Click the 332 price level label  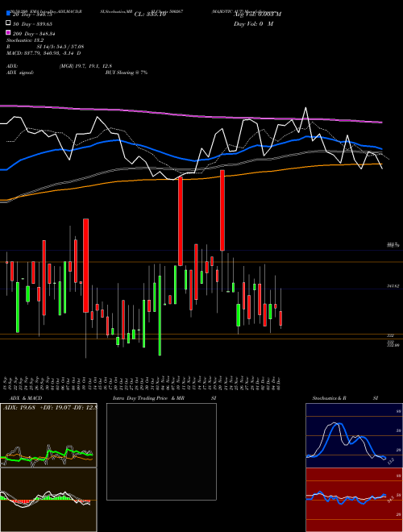click(390, 335)
